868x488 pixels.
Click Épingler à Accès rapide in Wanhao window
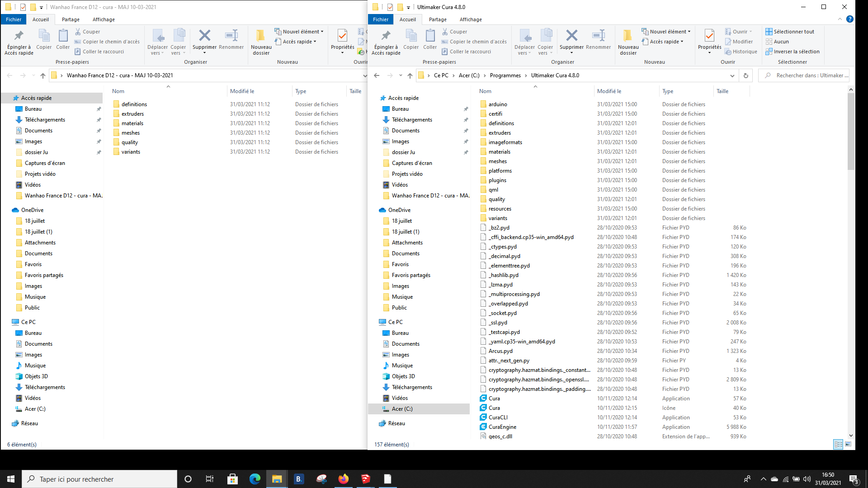(x=19, y=42)
